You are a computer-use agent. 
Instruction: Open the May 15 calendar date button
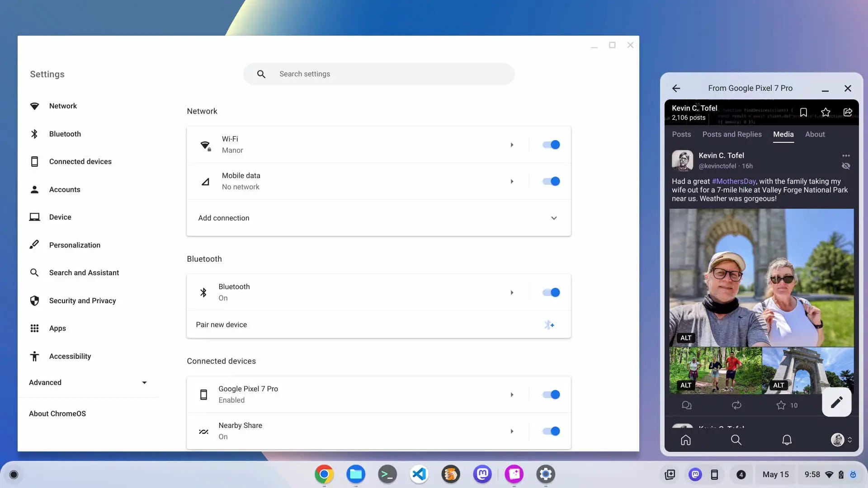[775, 474]
